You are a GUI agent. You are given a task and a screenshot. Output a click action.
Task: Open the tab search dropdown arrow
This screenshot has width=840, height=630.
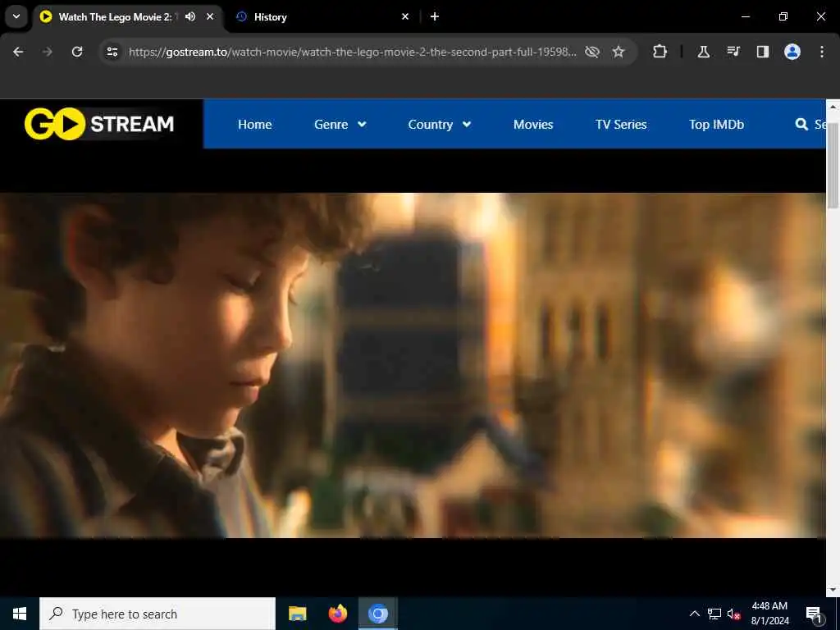[x=16, y=16]
